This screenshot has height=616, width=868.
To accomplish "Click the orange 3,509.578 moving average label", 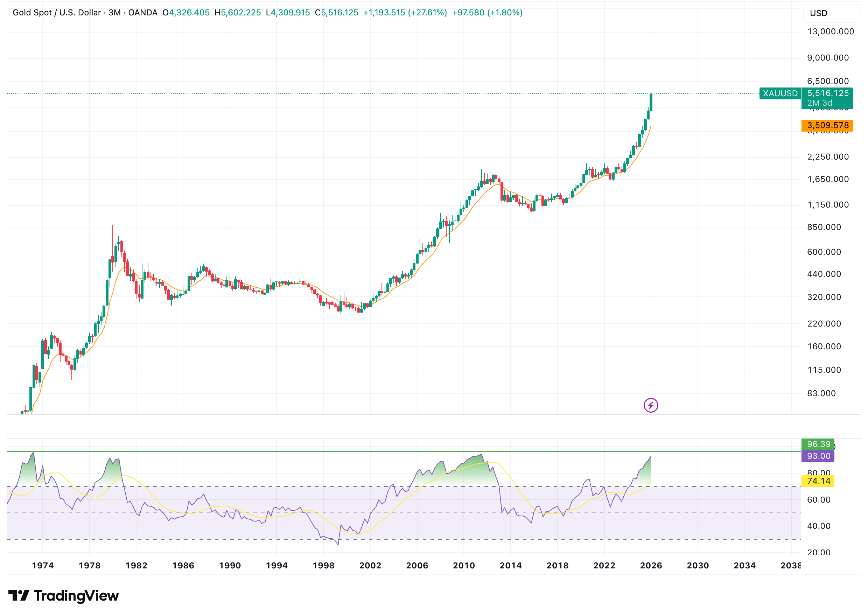I will tap(827, 125).
